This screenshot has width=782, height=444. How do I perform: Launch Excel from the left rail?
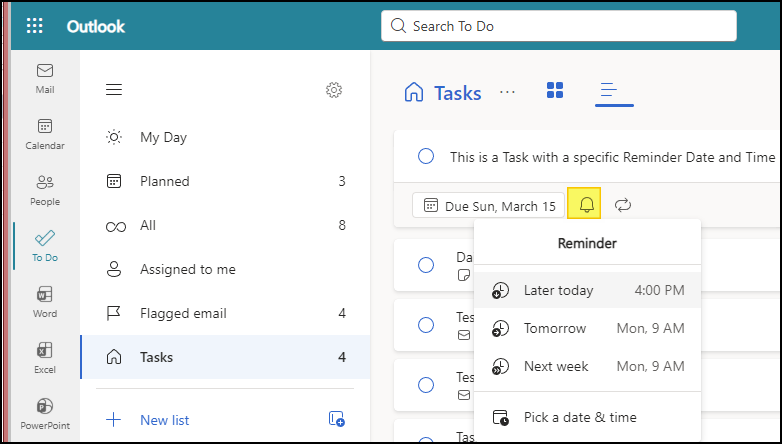(x=45, y=358)
